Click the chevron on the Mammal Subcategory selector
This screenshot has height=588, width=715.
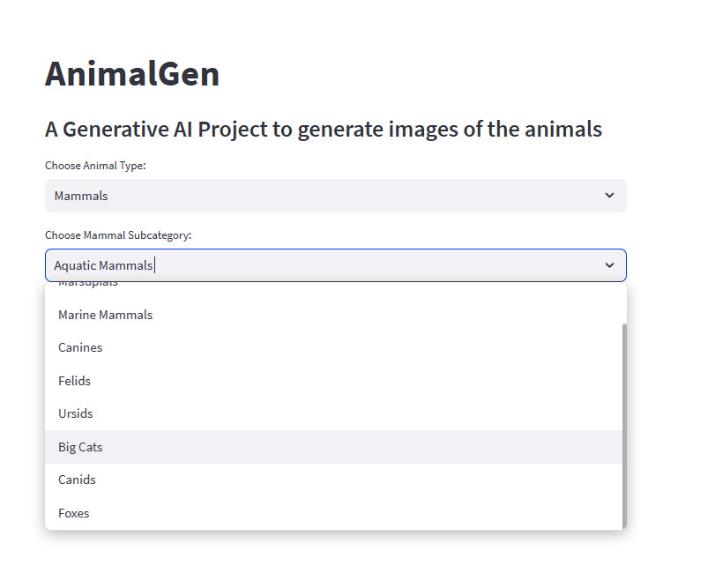click(x=609, y=264)
